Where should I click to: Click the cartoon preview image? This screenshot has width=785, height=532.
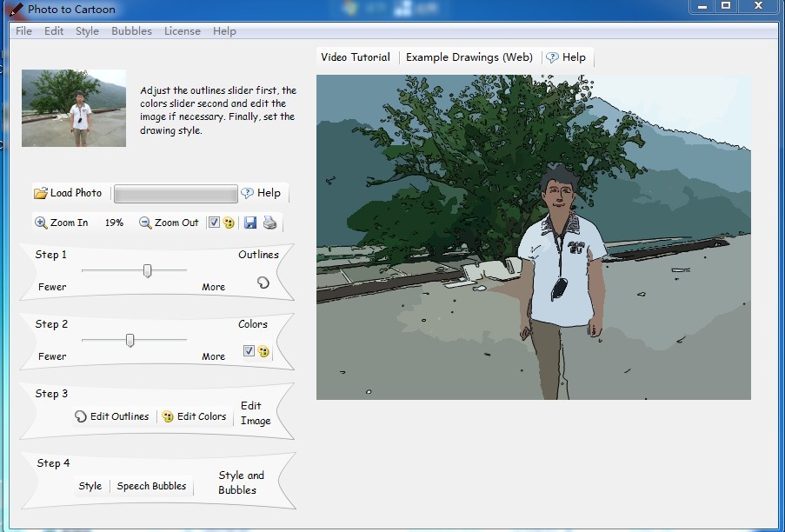pyautogui.click(x=534, y=237)
